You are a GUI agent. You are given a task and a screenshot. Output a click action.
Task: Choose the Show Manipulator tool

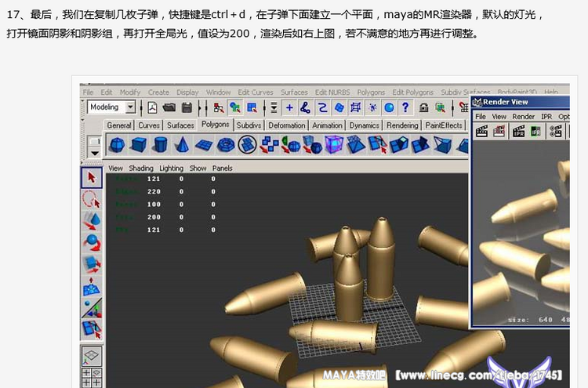click(x=92, y=307)
